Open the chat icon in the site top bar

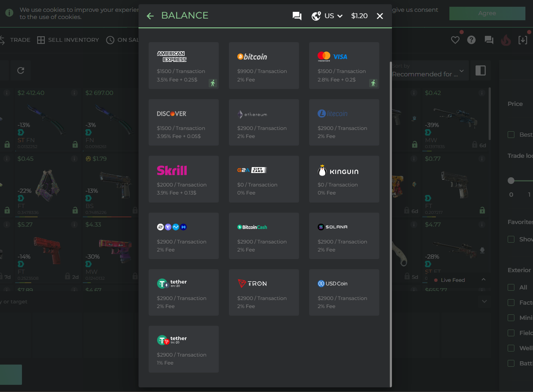489,40
